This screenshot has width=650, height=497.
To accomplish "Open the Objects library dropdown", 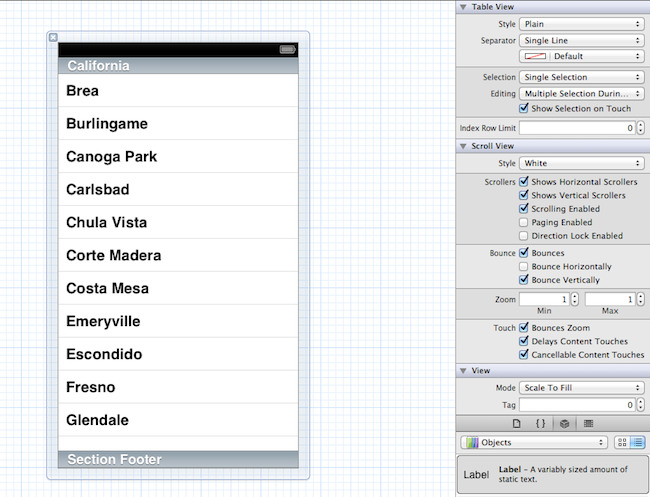I will [534, 442].
